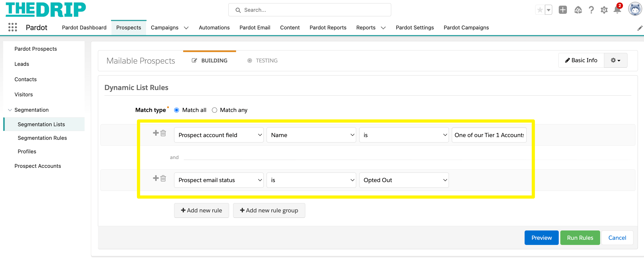
Task: Edit the One of our Tier 1 Accounts value field
Action: click(489, 135)
